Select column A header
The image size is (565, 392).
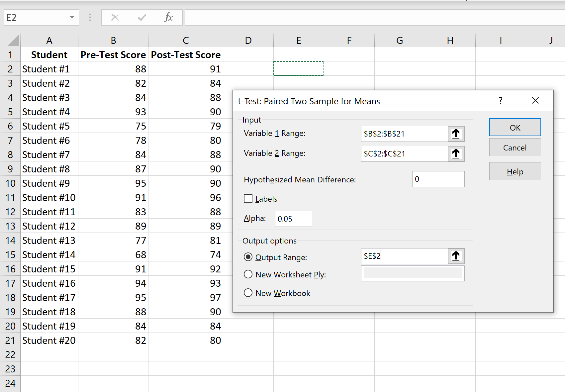[49, 40]
